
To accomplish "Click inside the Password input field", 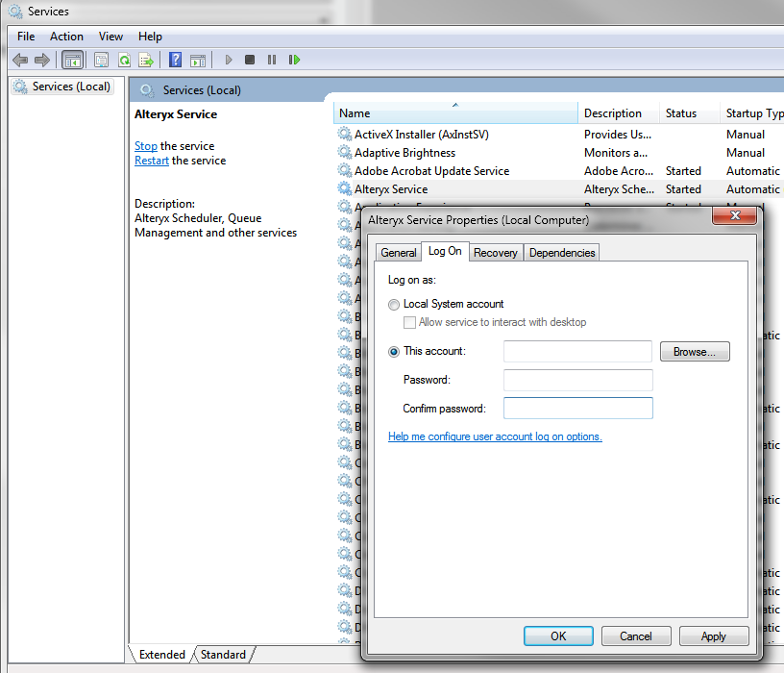I will click(576, 381).
